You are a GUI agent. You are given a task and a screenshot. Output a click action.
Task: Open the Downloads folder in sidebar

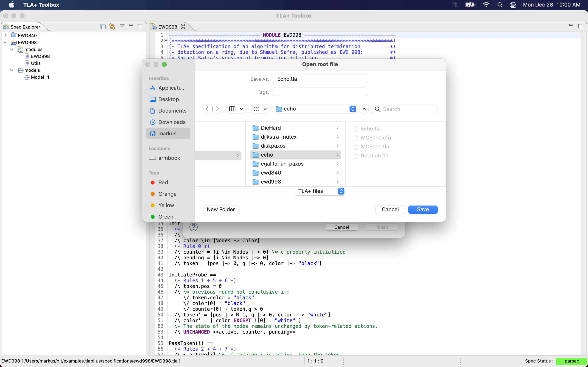(172, 122)
